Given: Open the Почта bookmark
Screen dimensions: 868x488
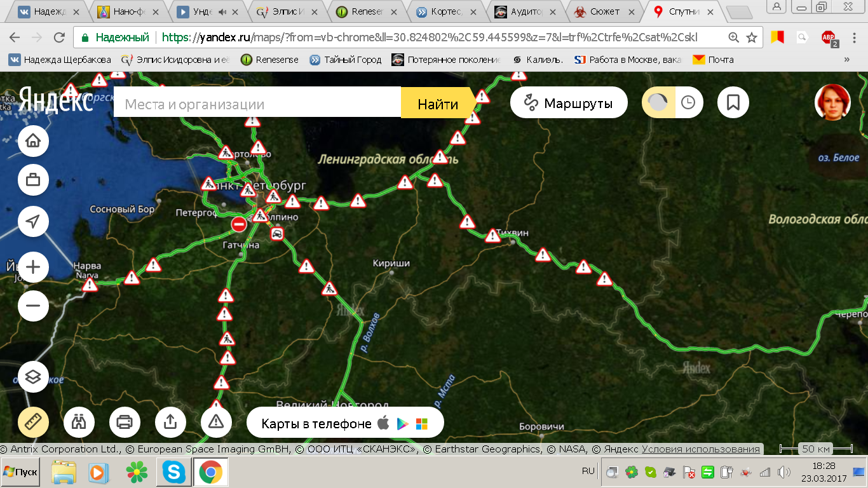Looking at the screenshot, I should click(x=714, y=60).
